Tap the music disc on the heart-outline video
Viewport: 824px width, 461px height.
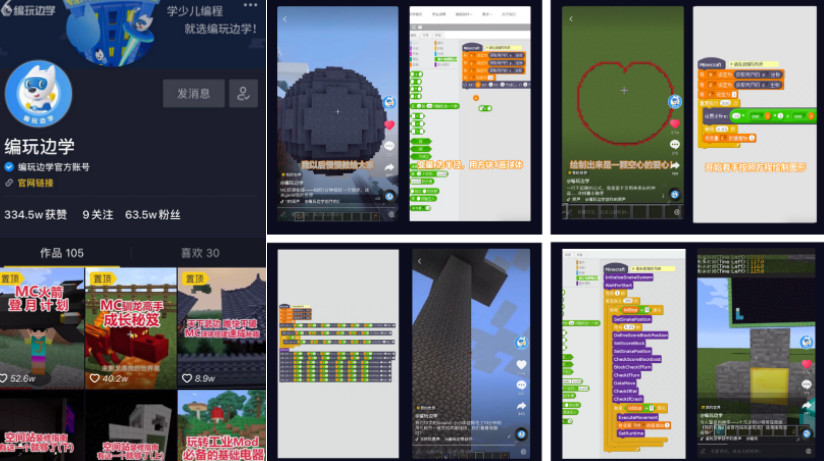pos(675,194)
